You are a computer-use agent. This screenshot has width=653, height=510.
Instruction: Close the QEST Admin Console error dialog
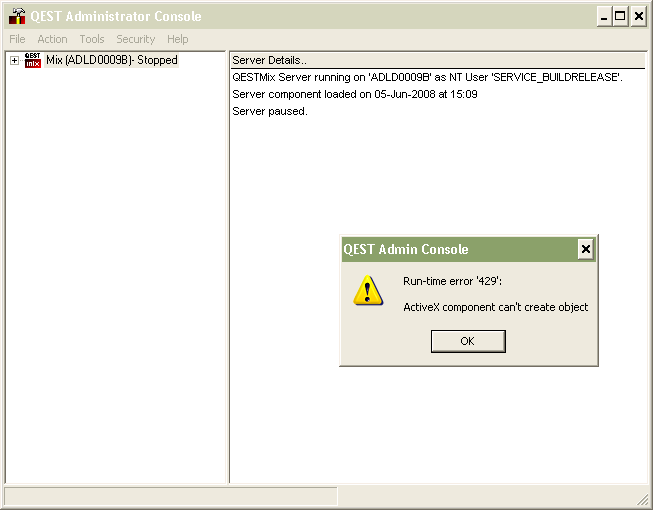click(586, 249)
